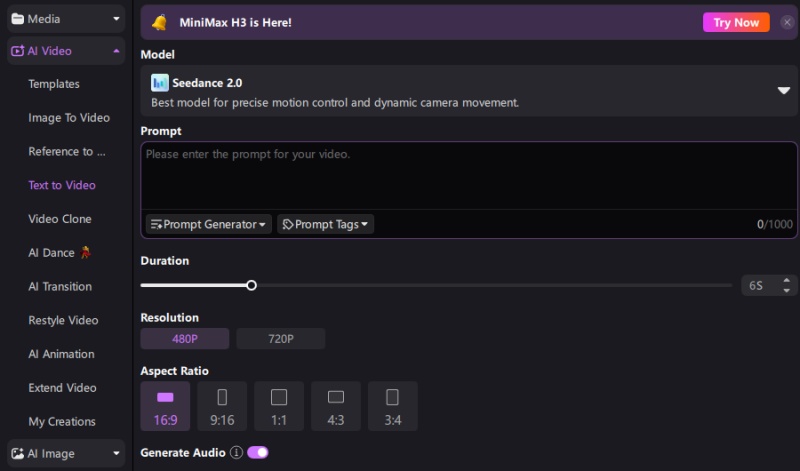Open AI Animation in sidebar
This screenshot has width=800, height=471.
point(61,354)
